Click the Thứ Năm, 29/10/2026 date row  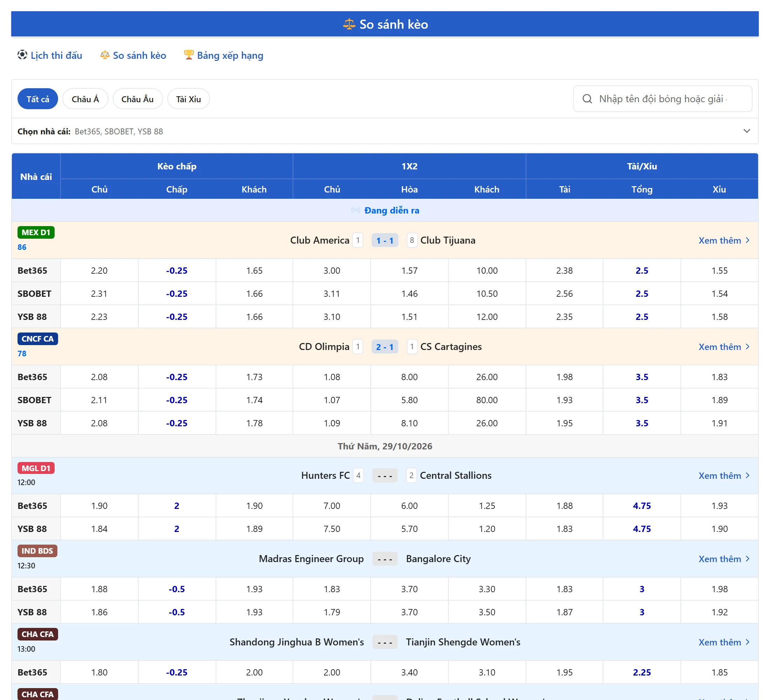(385, 446)
